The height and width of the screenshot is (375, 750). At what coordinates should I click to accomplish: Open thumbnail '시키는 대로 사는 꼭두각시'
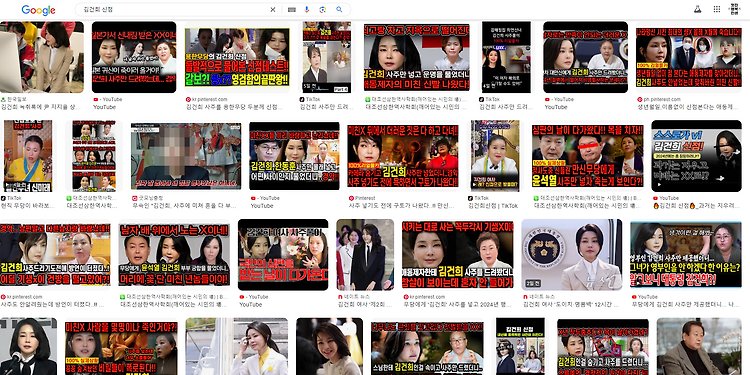coord(458,255)
